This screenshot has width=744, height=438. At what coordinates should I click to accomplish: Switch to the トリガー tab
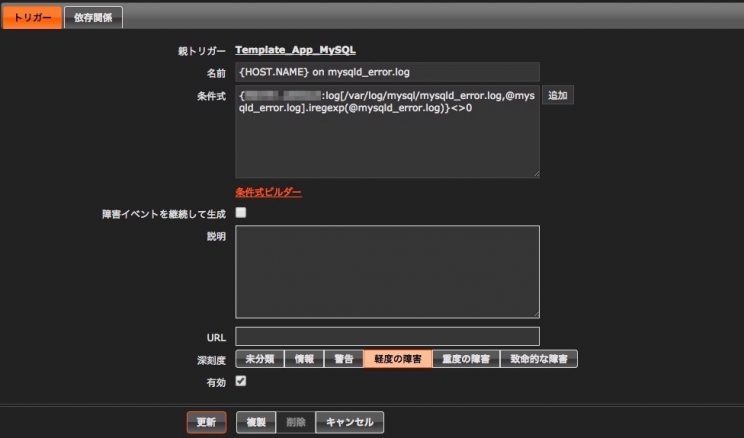(32, 17)
